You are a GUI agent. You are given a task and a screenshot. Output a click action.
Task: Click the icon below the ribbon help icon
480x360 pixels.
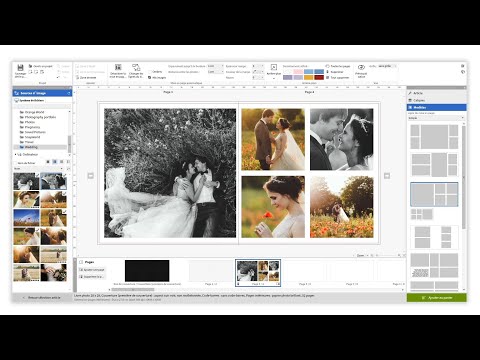(463, 72)
